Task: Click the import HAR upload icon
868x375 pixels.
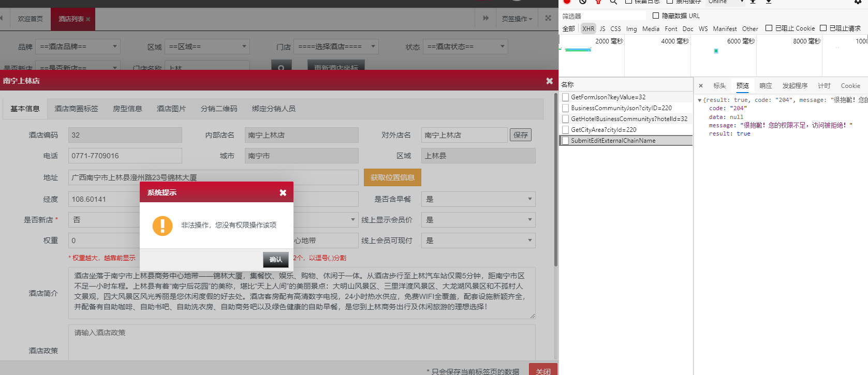Action: pos(753,2)
